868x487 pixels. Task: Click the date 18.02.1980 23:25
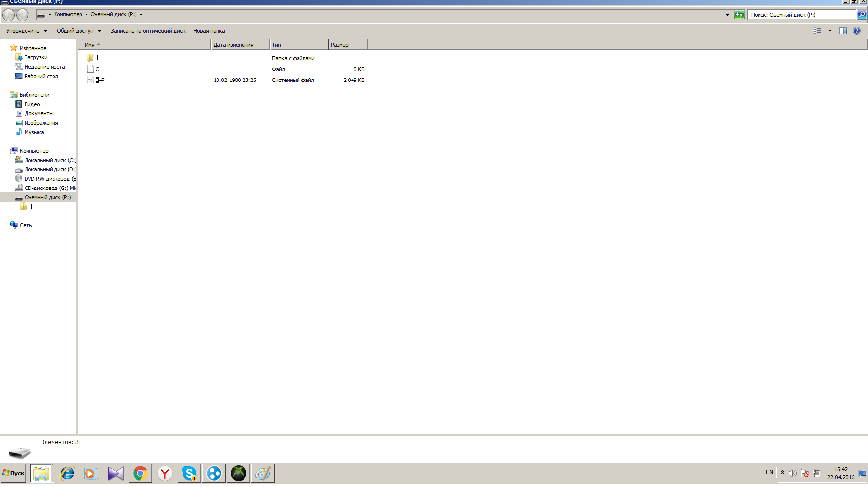point(235,80)
